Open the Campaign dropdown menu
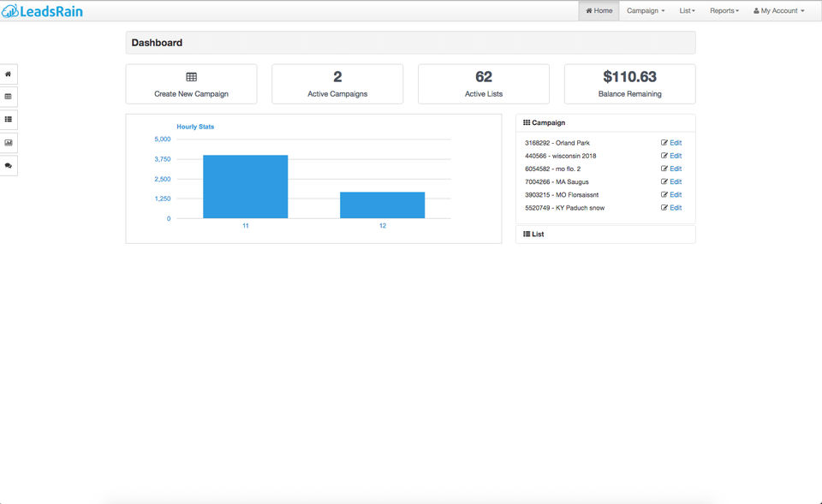This screenshot has width=822, height=504. pos(646,10)
